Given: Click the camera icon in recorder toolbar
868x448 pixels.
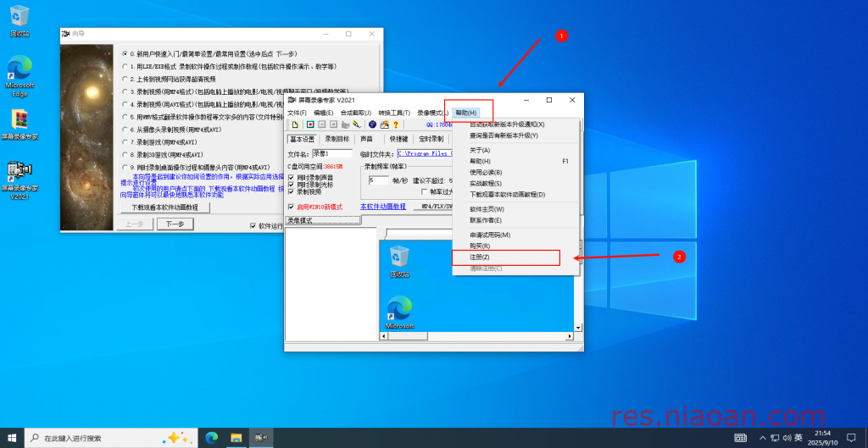Looking at the screenshot, I should click(x=346, y=124).
